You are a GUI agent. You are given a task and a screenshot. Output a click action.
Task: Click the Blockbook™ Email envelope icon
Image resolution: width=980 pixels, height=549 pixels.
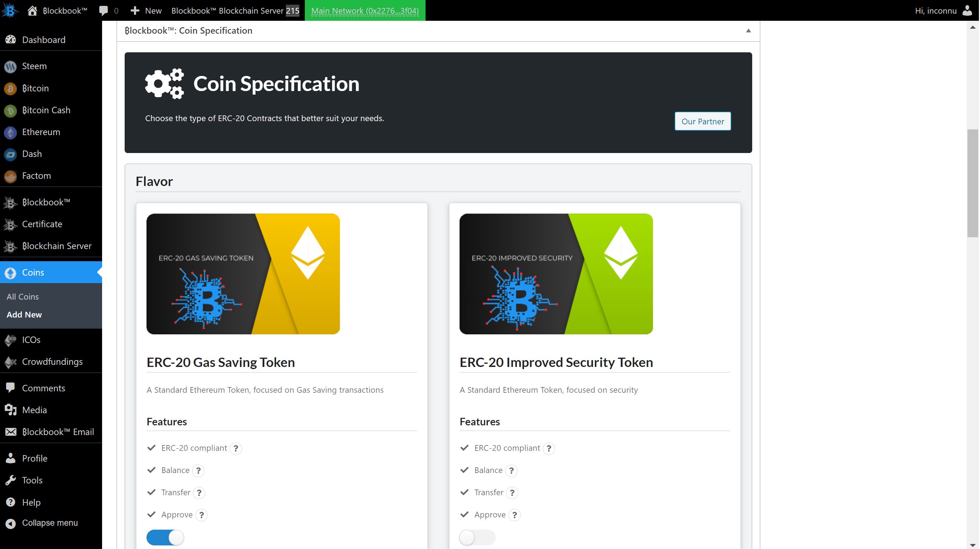tap(11, 432)
